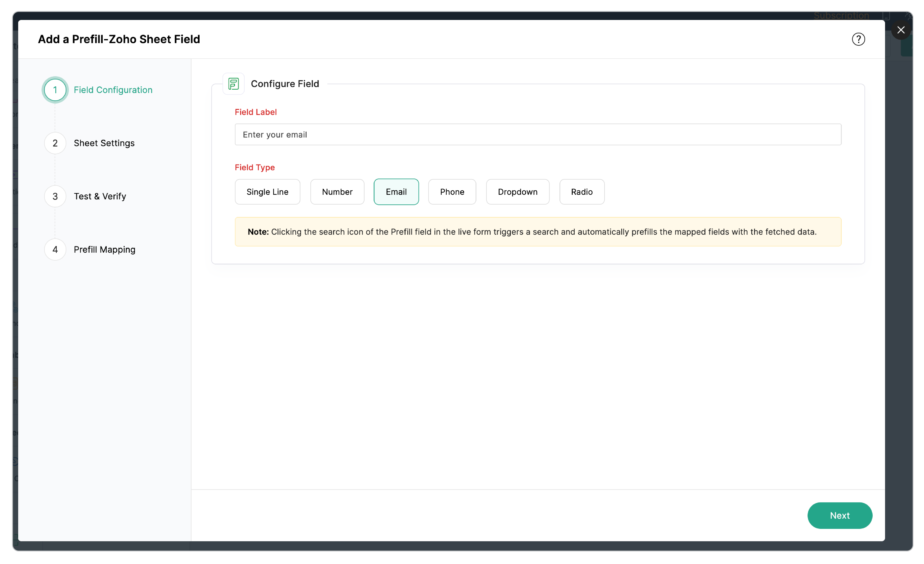Choose Number field type
Screen dimensions: 924x564
coord(337,192)
